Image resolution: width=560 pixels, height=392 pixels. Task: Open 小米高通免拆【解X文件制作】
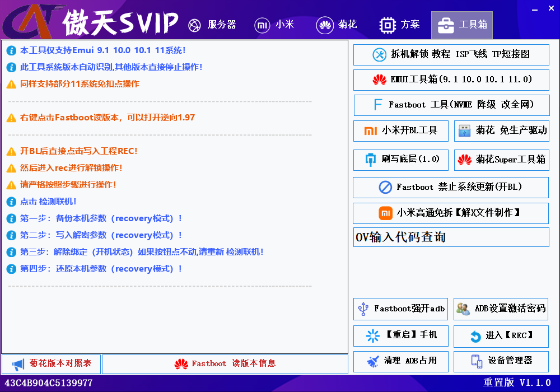(x=451, y=213)
